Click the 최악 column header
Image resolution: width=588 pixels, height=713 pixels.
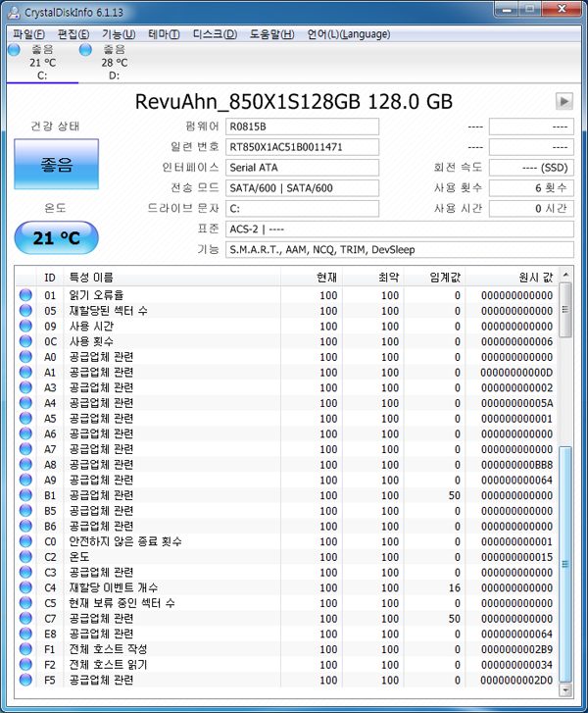tap(373, 278)
